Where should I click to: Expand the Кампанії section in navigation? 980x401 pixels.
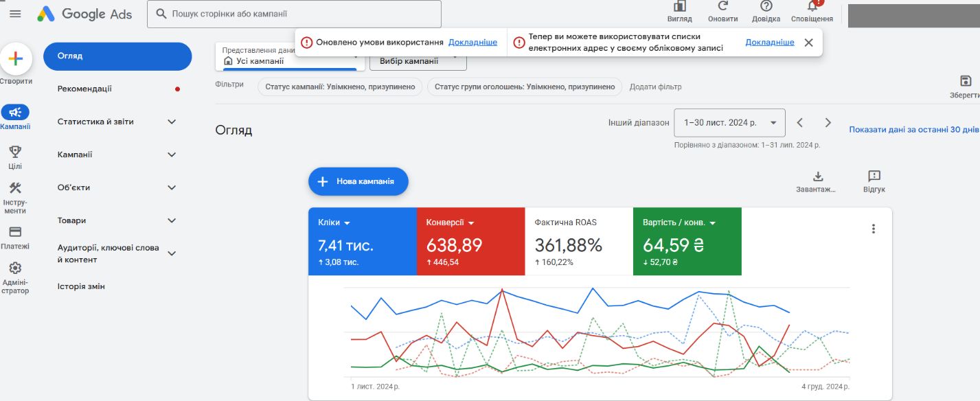click(172, 154)
